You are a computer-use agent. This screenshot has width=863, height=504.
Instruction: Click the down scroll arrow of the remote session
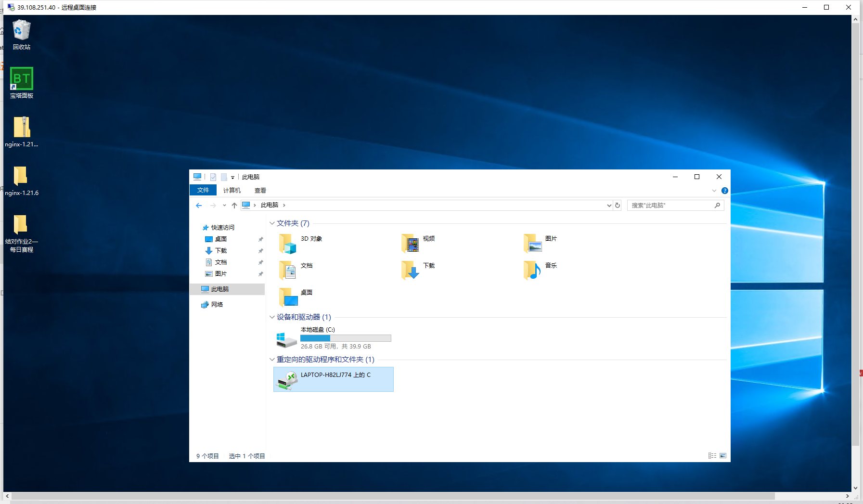coord(855,488)
